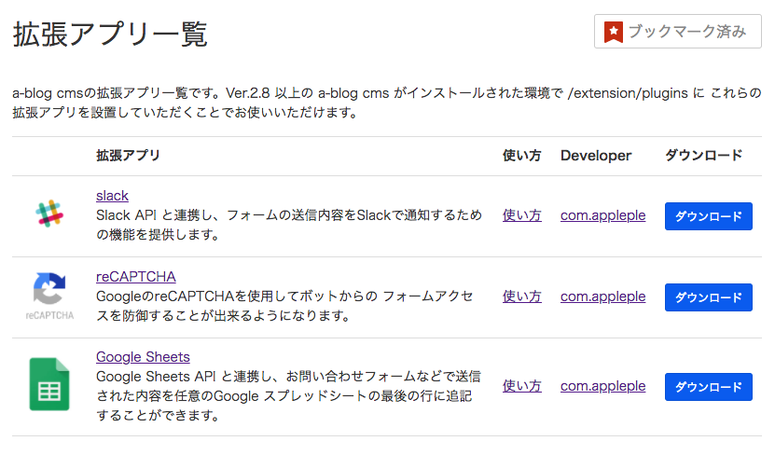This screenshot has width=775, height=455.
Task: Visit com.appleple developer link in reCAPTCHA row
Action: coord(603,296)
